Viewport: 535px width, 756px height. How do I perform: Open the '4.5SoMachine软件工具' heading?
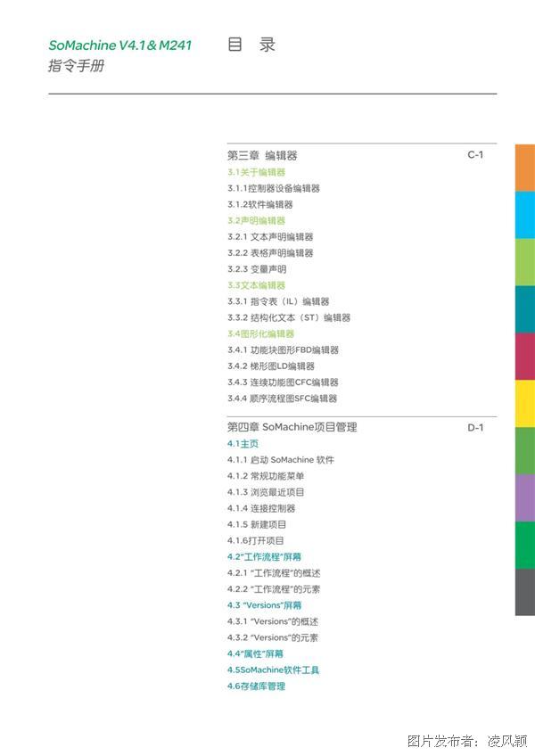(273, 670)
